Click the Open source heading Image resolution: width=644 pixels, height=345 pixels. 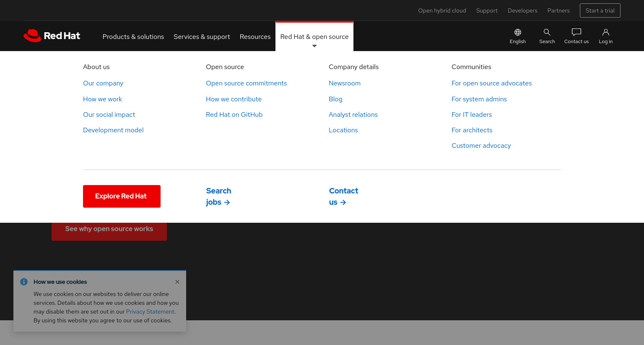[x=225, y=67]
